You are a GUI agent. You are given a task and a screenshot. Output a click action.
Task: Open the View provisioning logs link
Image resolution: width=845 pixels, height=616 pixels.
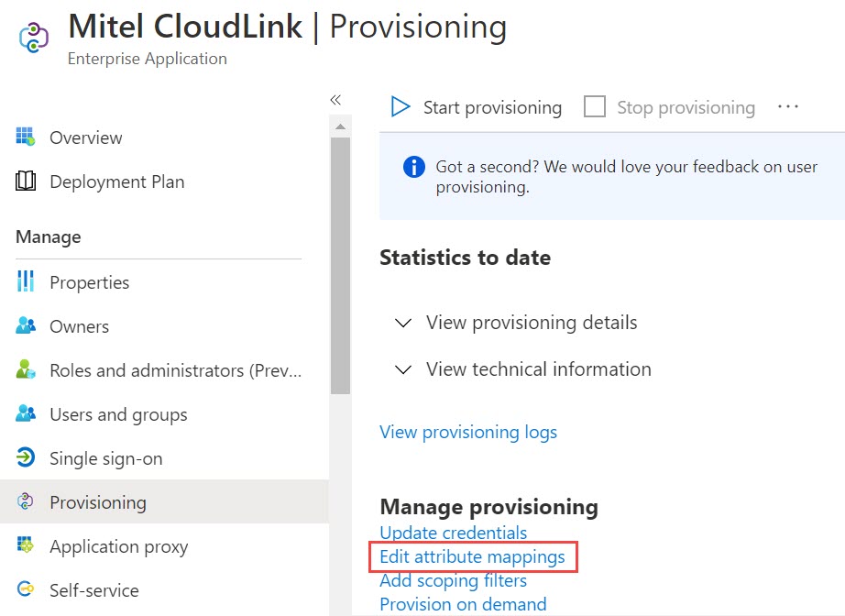(x=468, y=432)
